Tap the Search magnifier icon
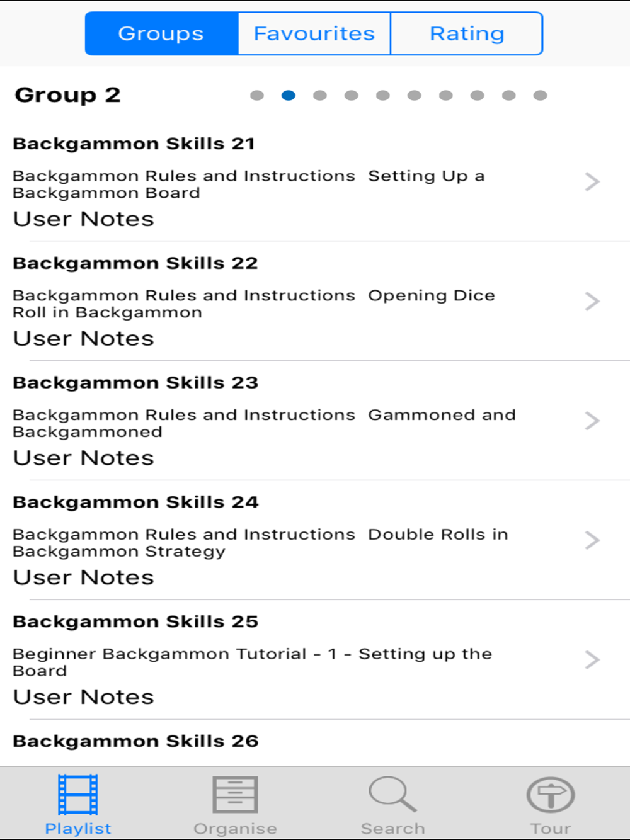630x840 pixels. pos(392,794)
